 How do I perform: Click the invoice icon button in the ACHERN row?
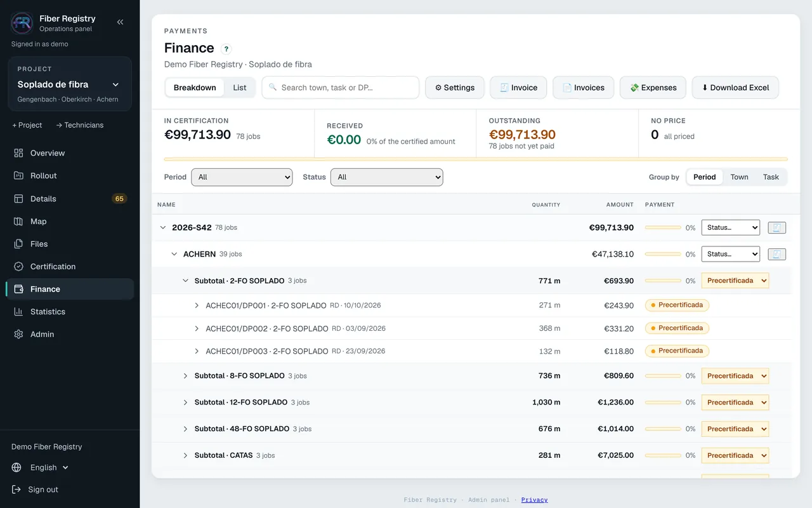tap(777, 254)
